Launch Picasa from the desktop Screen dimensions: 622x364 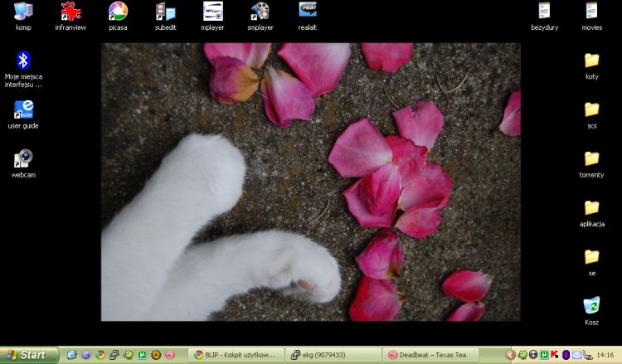[119, 12]
